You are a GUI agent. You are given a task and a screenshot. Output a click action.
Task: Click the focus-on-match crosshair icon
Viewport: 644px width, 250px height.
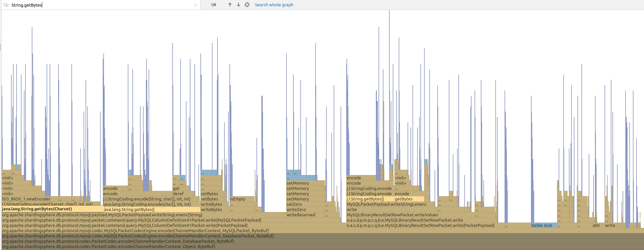tap(247, 5)
